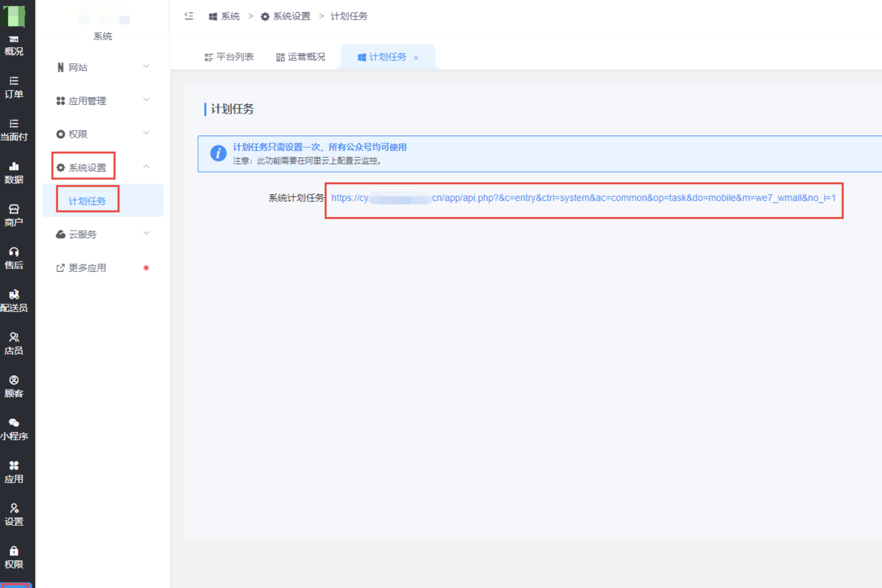Click the 系统设置 breadcrumb link
This screenshot has width=882, height=588.
[x=292, y=16]
